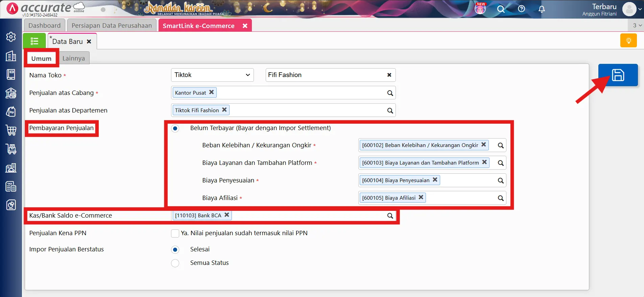Viewport: 644px width, 297px height.
Task: Enable the Penjualan Kena PPN checkbox
Action: (175, 233)
